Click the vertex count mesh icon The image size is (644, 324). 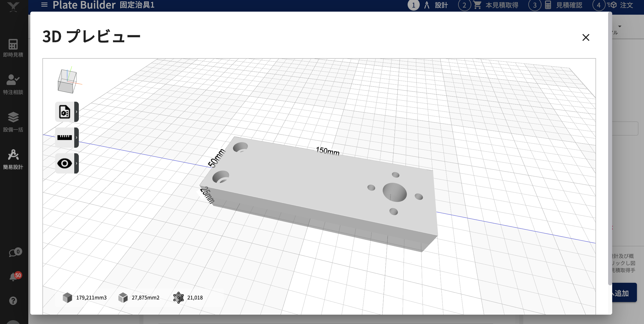(x=179, y=298)
